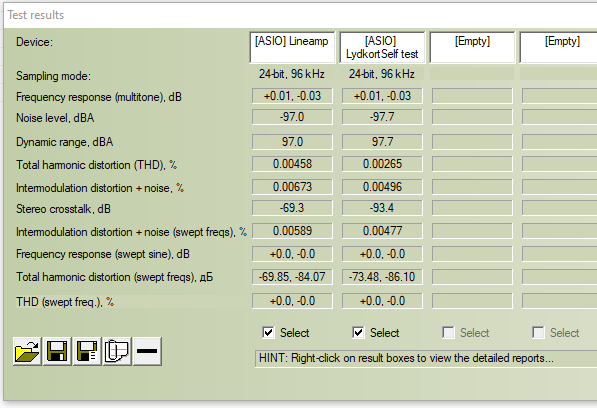Click Lydkort multitone frequency response +0.01, -0.03
597x408 pixels.
382,96
